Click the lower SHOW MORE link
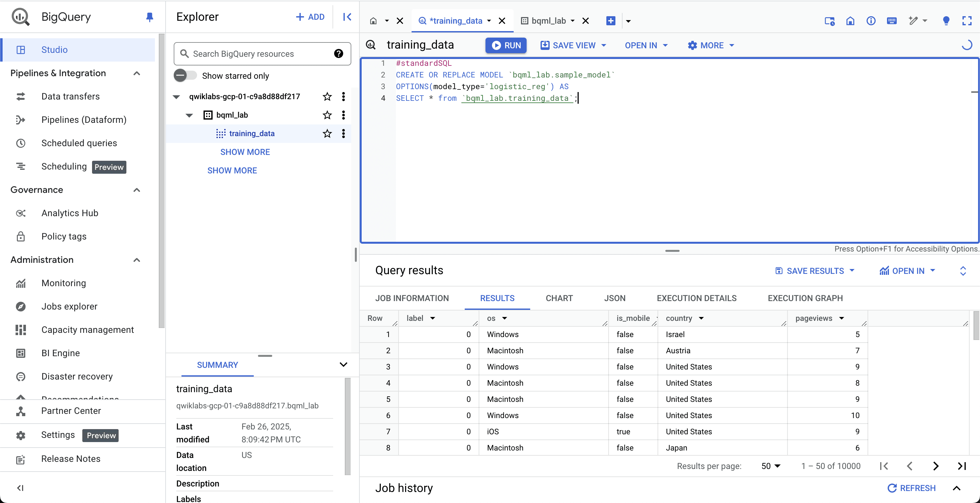980x503 pixels. 232,171
